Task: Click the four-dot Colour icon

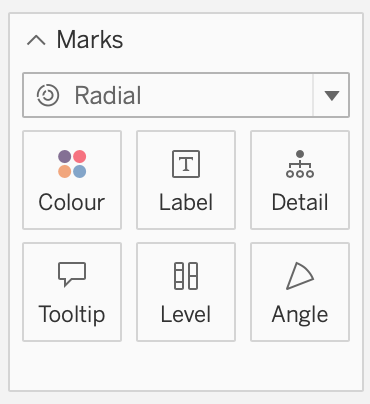Action: pyautogui.click(x=72, y=164)
